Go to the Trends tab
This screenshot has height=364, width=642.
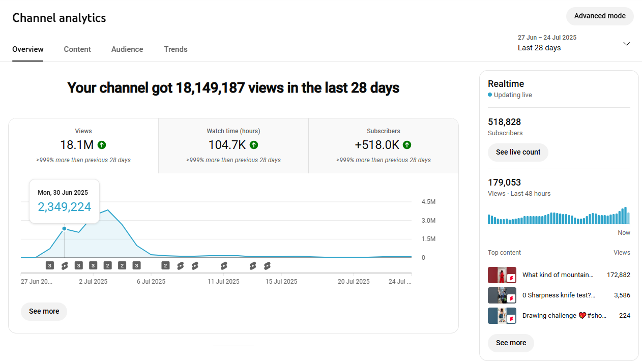pyautogui.click(x=176, y=49)
